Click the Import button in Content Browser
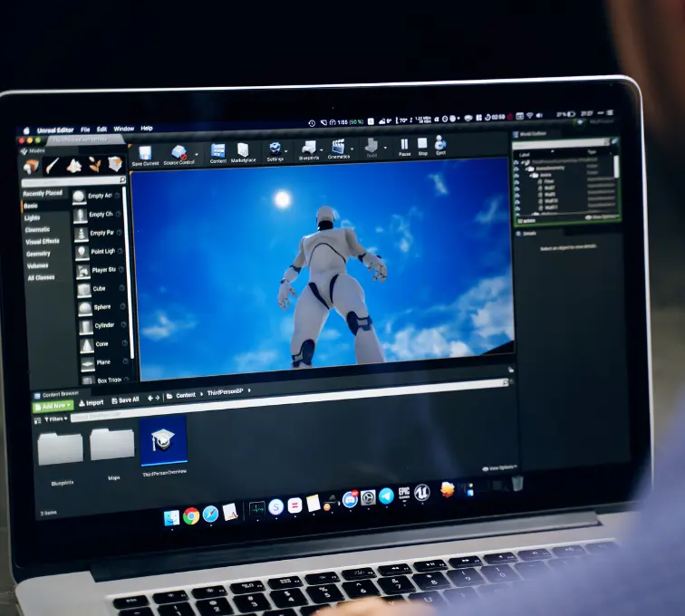 click(92, 403)
